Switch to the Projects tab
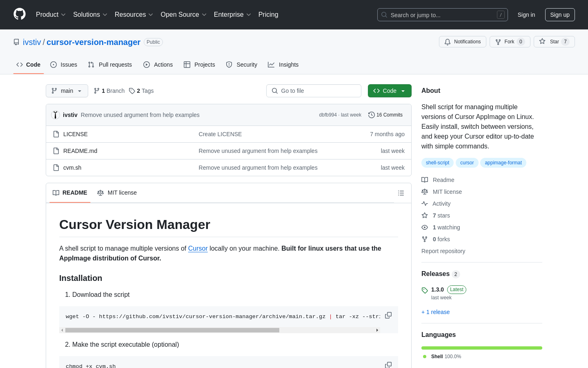 click(199, 65)
